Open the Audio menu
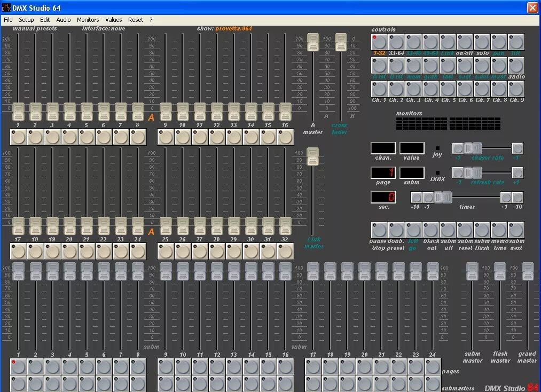The height and width of the screenshot is (392, 541). (64, 20)
